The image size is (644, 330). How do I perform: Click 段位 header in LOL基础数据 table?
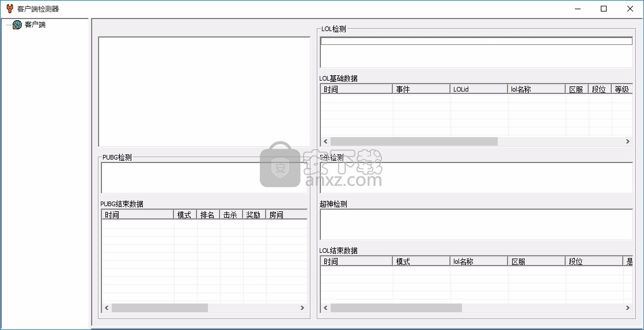tap(600, 89)
